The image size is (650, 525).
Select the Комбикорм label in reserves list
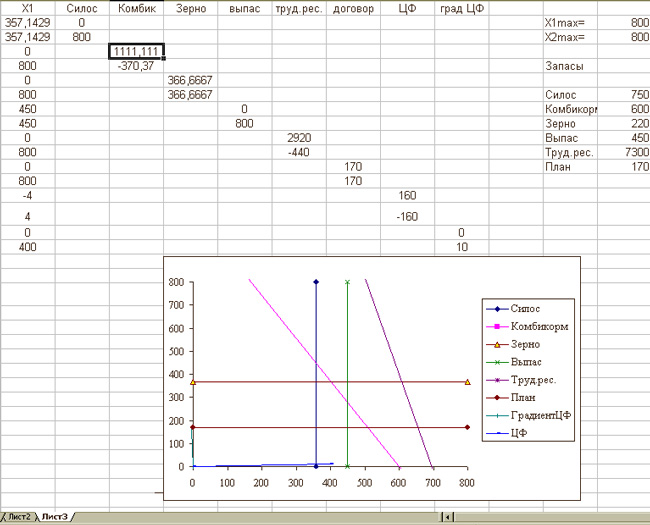pyautogui.click(x=570, y=109)
